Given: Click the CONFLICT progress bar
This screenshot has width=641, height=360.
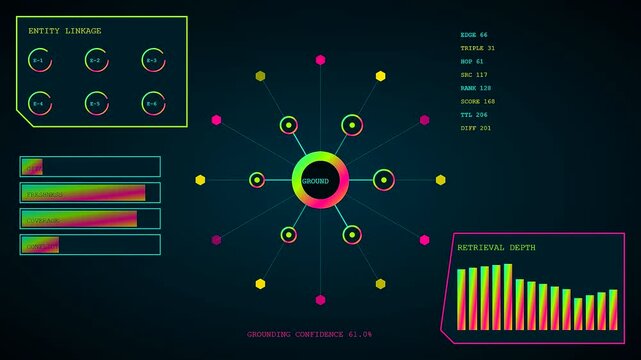Looking at the screenshot, I should click(x=90, y=245).
